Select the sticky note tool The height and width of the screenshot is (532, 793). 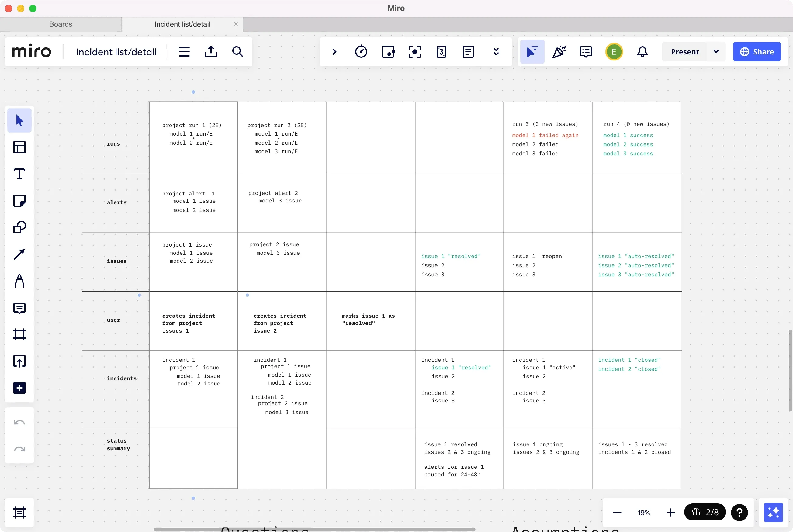tap(19, 200)
